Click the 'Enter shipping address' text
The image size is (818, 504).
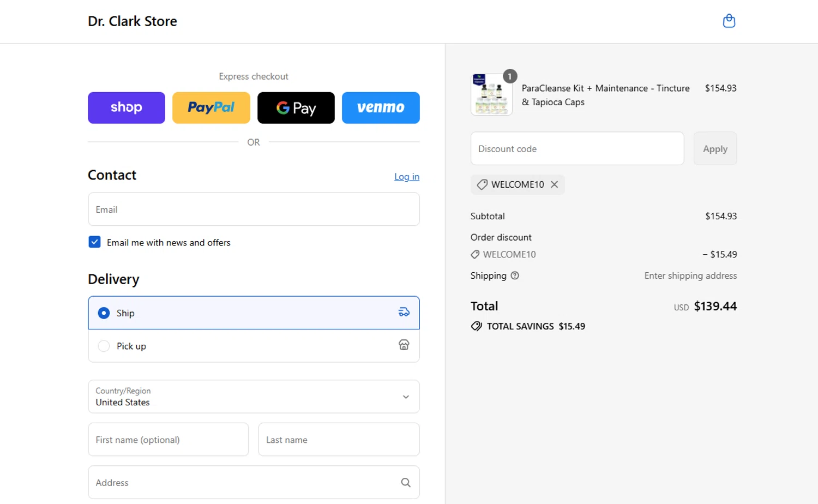690,275
